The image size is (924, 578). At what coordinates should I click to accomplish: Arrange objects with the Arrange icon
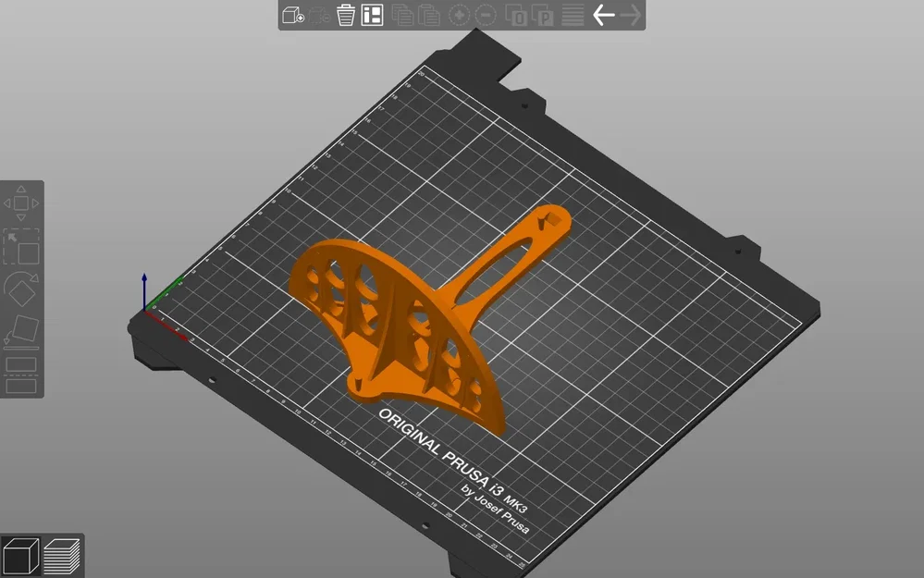(x=372, y=15)
